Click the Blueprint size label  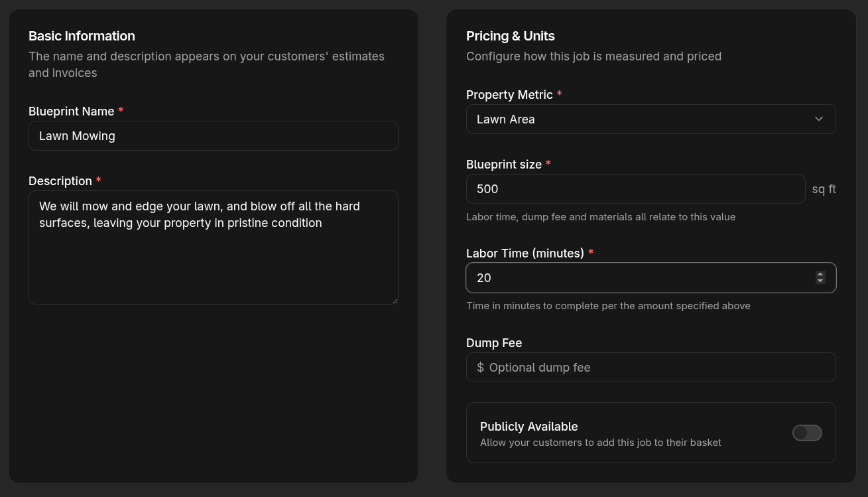pyautogui.click(x=504, y=165)
